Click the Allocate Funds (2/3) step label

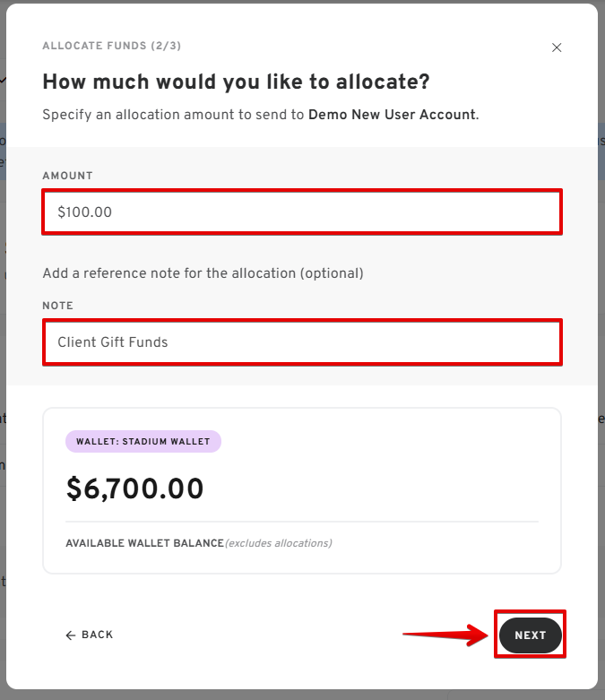(112, 46)
